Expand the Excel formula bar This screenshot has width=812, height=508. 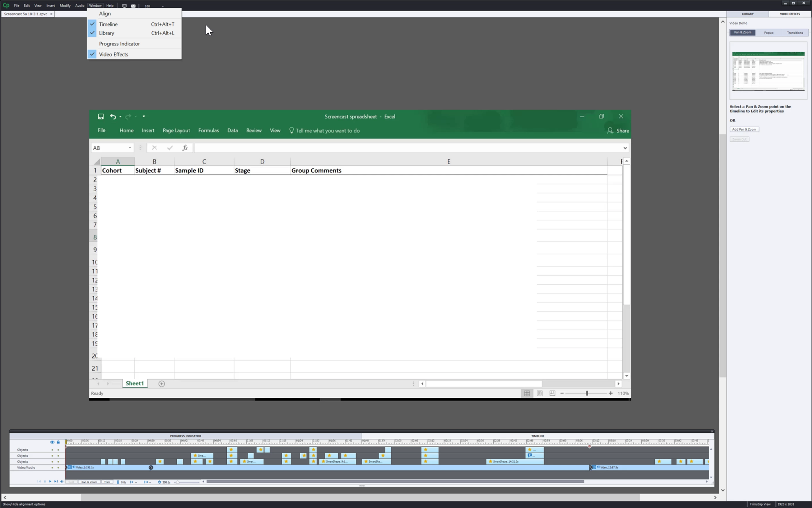pos(625,148)
